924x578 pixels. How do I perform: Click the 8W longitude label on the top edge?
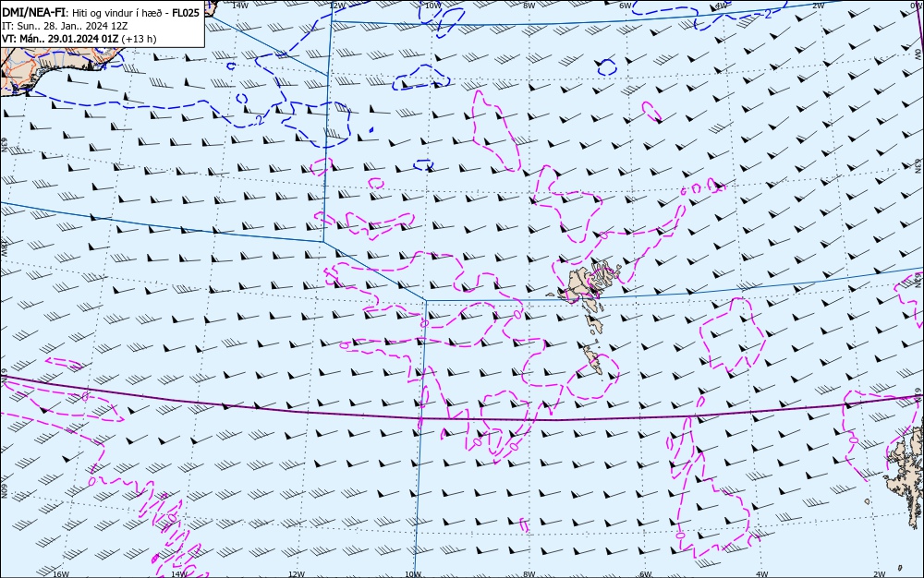click(x=529, y=6)
